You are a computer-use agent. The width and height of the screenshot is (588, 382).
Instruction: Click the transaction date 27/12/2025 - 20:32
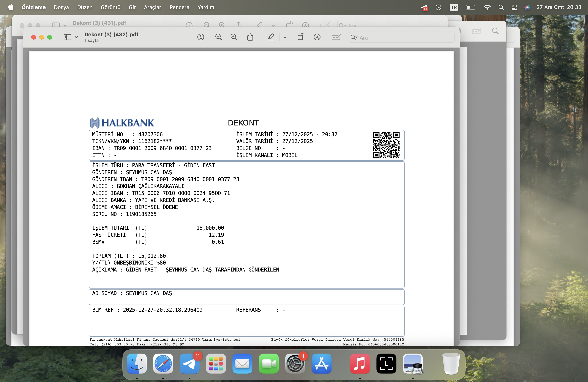(310, 134)
